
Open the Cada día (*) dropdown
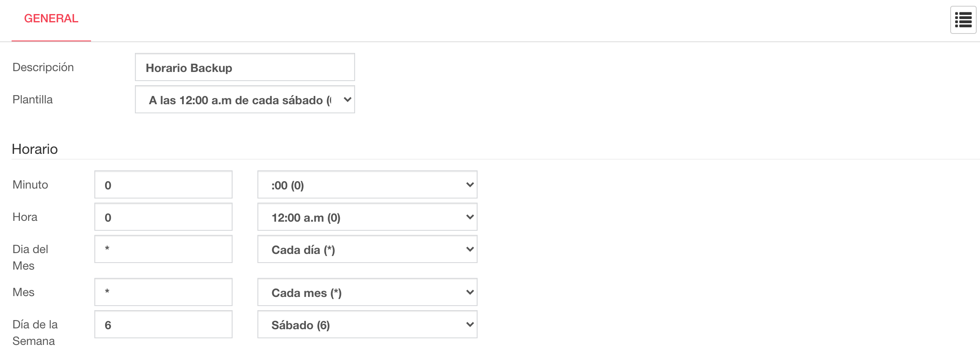pos(367,249)
